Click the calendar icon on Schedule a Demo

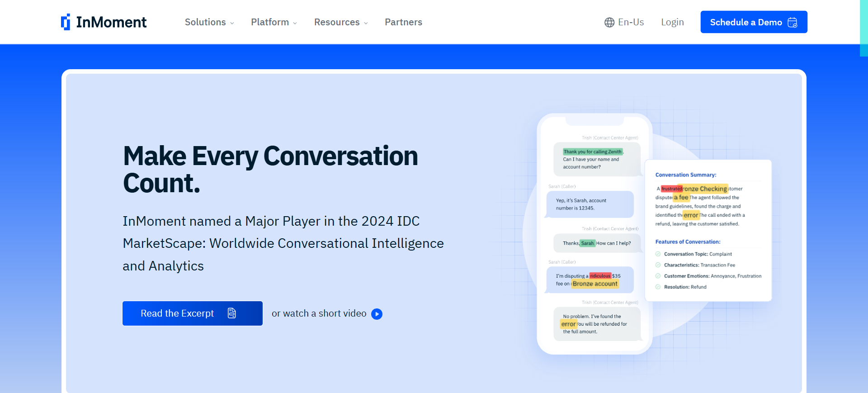coord(793,23)
